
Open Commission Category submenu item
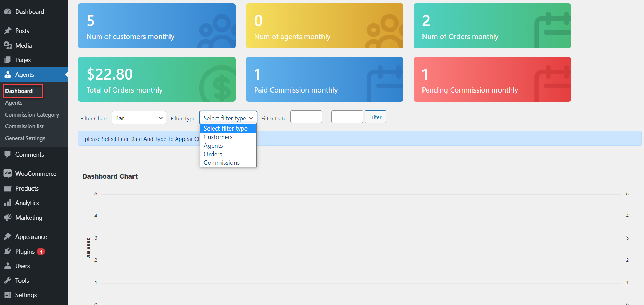[32, 115]
